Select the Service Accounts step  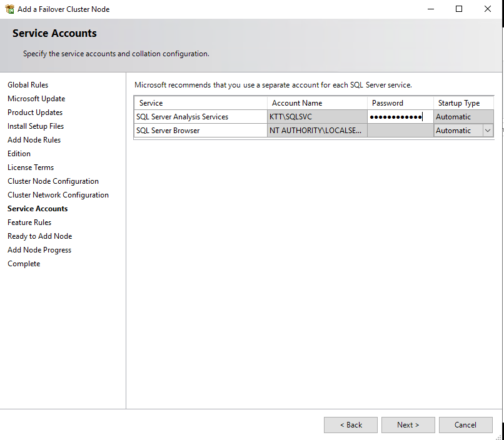(38, 209)
